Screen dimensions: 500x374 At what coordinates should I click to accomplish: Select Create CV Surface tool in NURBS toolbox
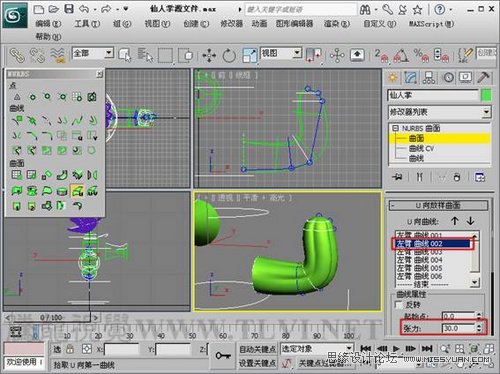pos(17,175)
